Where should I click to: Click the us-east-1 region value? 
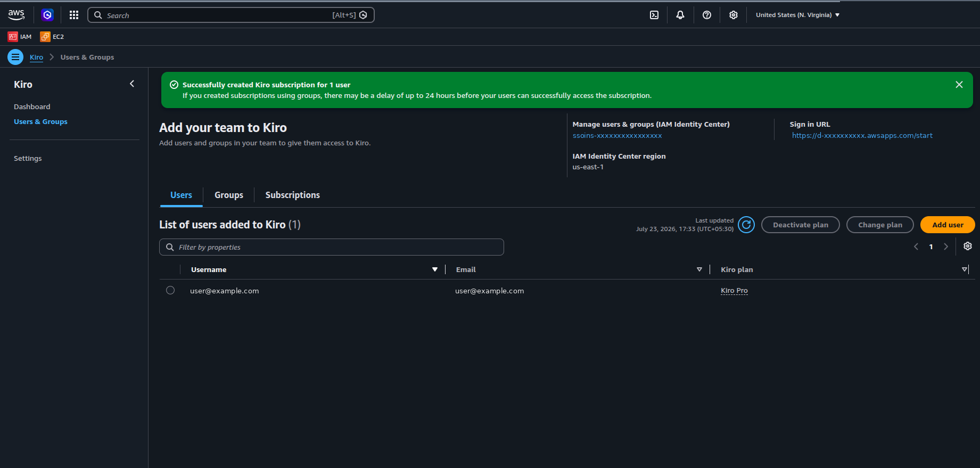[x=588, y=167]
